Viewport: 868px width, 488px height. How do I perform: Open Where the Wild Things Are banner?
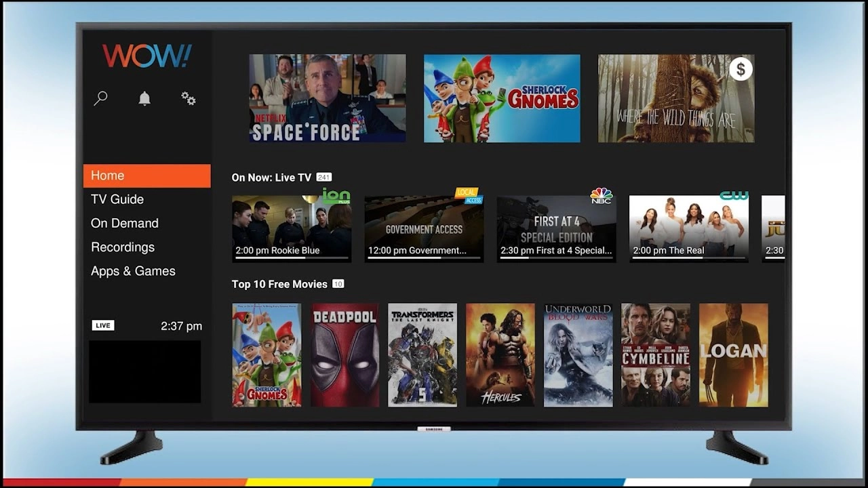(x=676, y=98)
